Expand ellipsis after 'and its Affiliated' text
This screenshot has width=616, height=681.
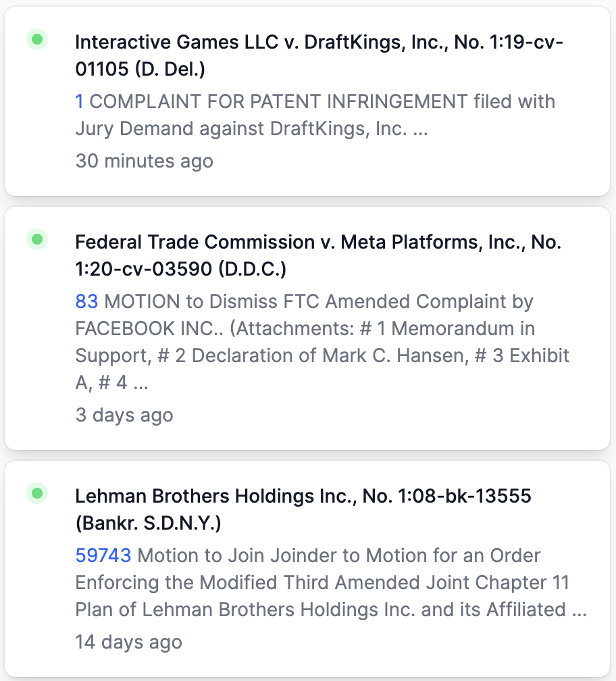point(579,610)
